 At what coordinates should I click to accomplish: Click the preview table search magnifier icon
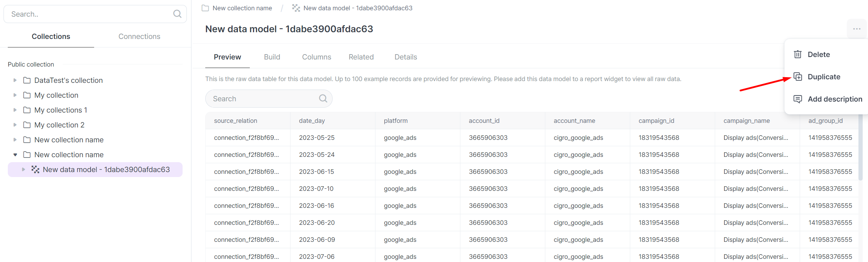[x=323, y=98]
